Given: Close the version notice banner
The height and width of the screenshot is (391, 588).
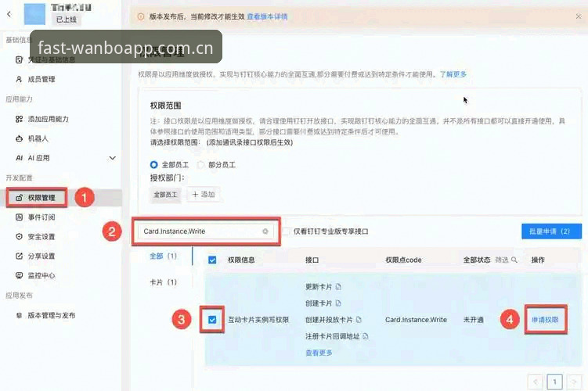Looking at the screenshot, I should coord(579,16).
